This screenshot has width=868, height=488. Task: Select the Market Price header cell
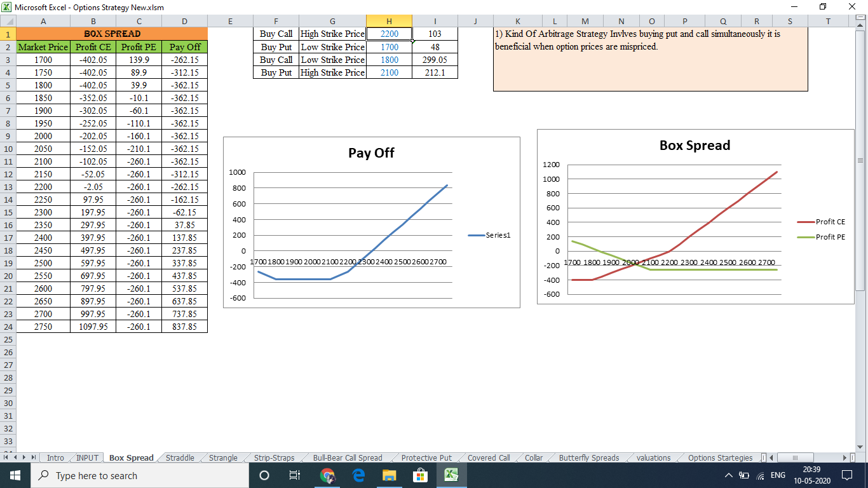click(43, 47)
